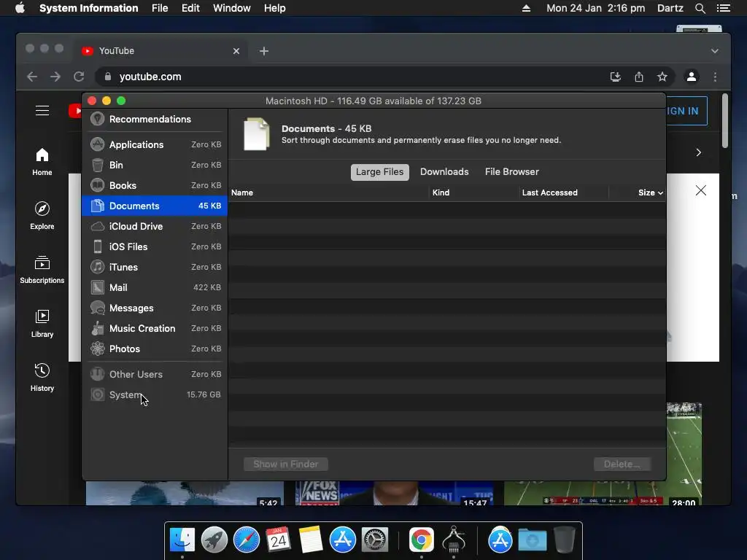The height and width of the screenshot is (560, 747).
Task: Open YouTube History section
Action: [x=42, y=377]
